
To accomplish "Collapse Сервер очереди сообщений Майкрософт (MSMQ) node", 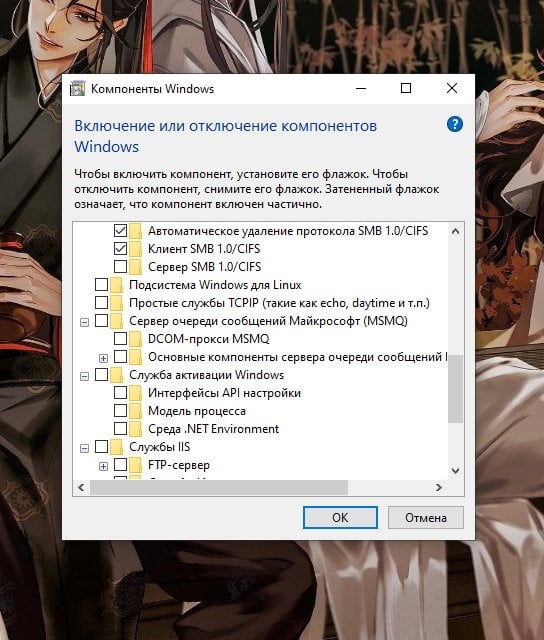I will [x=84, y=322].
